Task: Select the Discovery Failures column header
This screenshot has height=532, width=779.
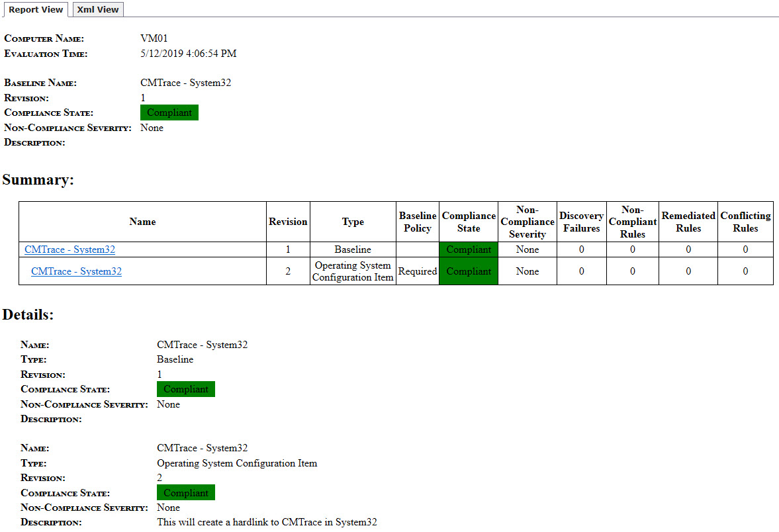Action: (x=581, y=222)
